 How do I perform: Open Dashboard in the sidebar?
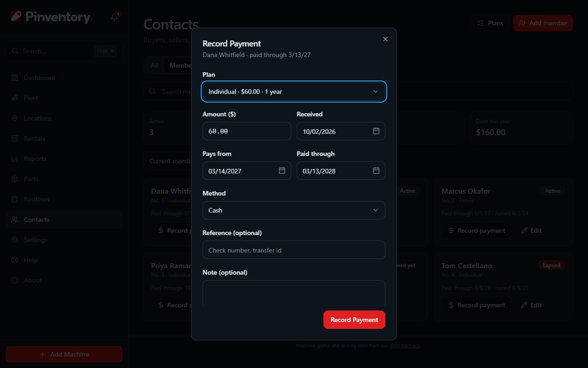click(64, 78)
